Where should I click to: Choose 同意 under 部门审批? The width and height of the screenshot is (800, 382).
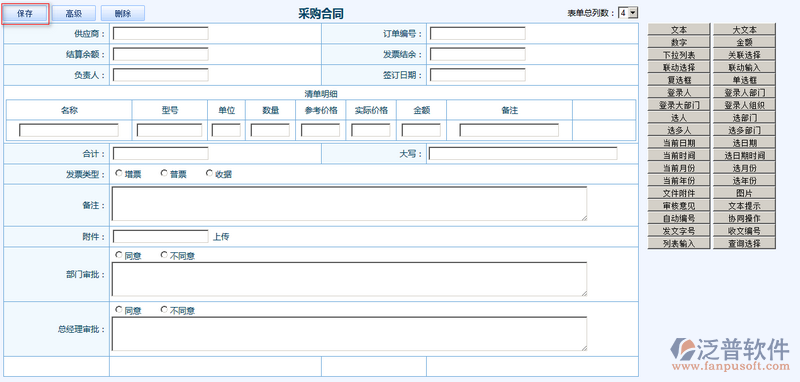(118, 254)
